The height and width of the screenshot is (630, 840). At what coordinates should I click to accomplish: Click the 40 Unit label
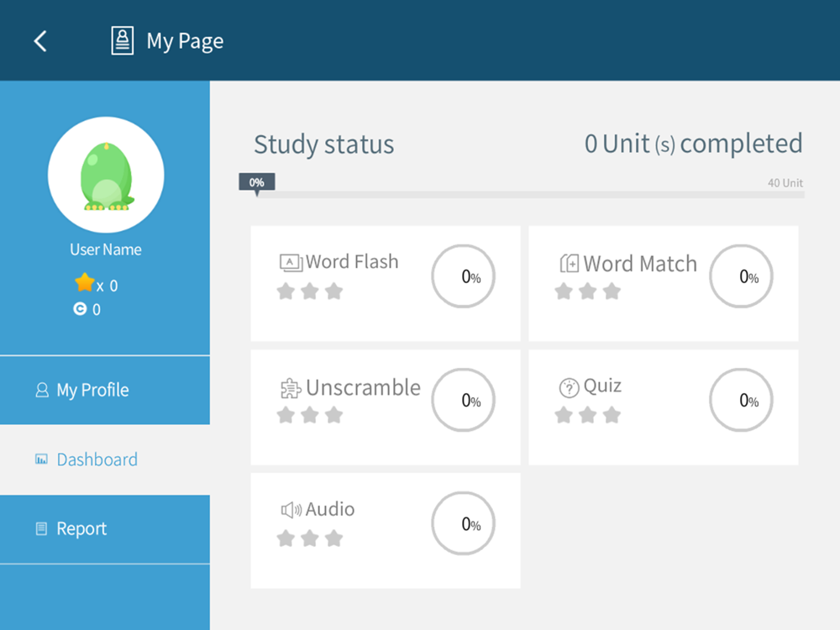coord(785,183)
